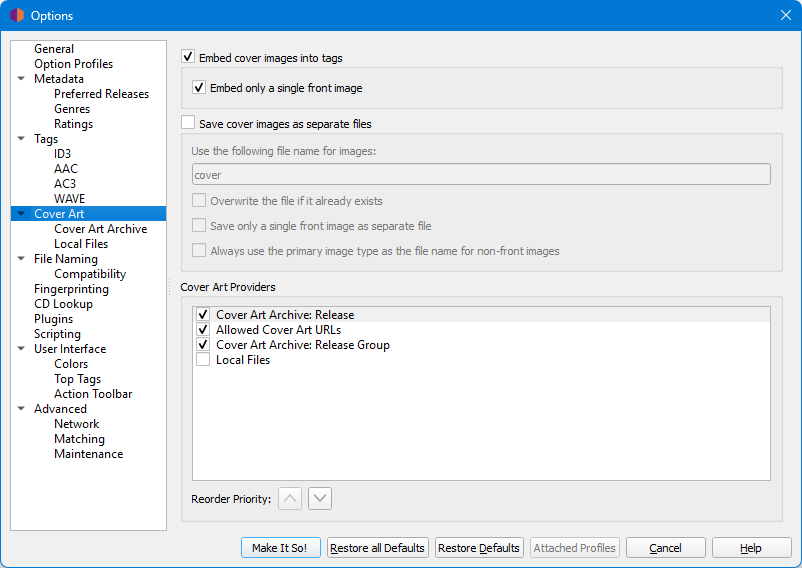This screenshot has width=802, height=568.
Task: Open the Plugins settings page
Action: tap(53, 319)
